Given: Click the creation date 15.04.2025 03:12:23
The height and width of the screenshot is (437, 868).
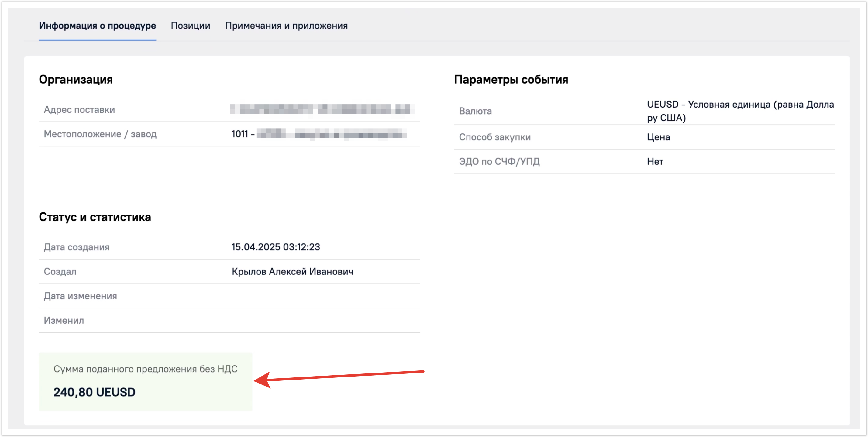Looking at the screenshot, I should coord(275,247).
